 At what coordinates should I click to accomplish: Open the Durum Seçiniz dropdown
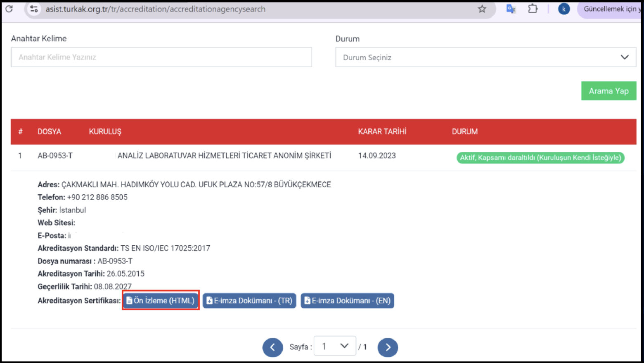pos(485,57)
